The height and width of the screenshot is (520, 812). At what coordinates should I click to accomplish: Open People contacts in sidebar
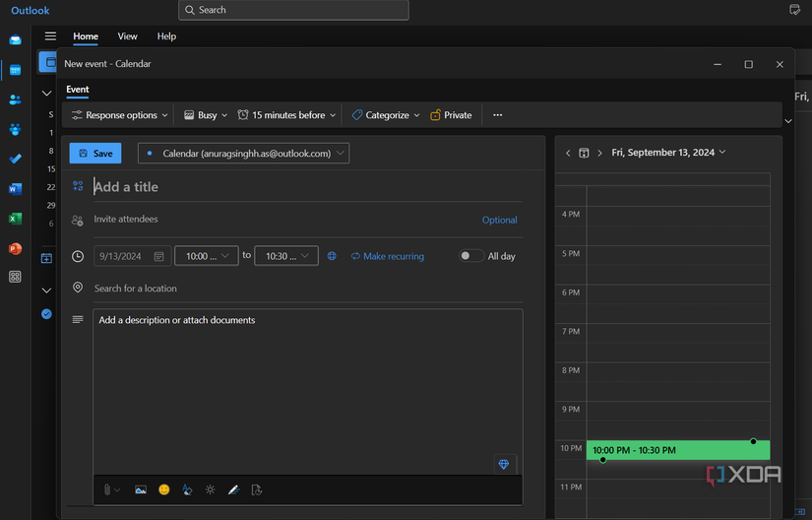pyautogui.click(x=15, y=99)
